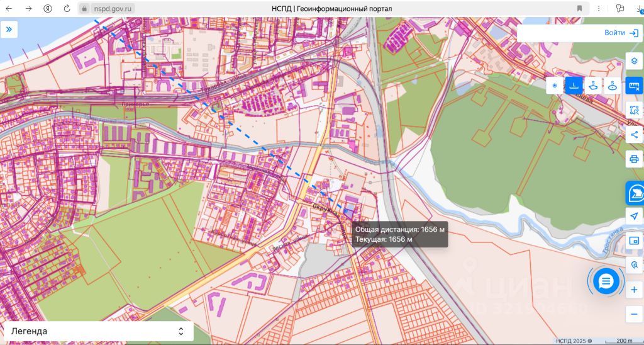Screen dimensions: 644x345
Task: Locate my position with arrow icon
Action: pos(634,216)
